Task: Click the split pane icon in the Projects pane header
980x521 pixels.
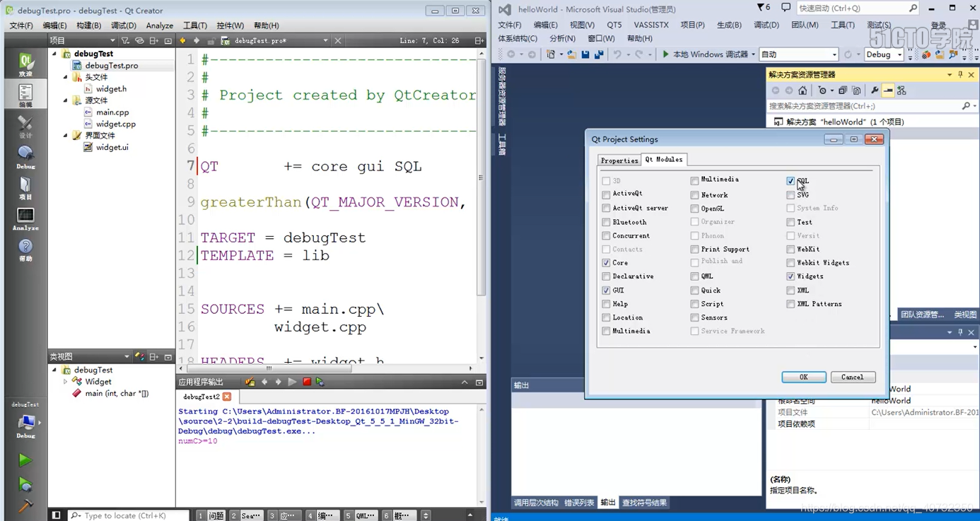Action: (x=153, y=41)
